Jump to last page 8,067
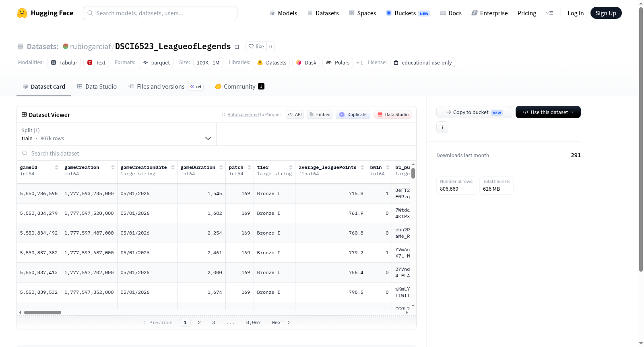The image size is (644, 347). tap(254, 322)
